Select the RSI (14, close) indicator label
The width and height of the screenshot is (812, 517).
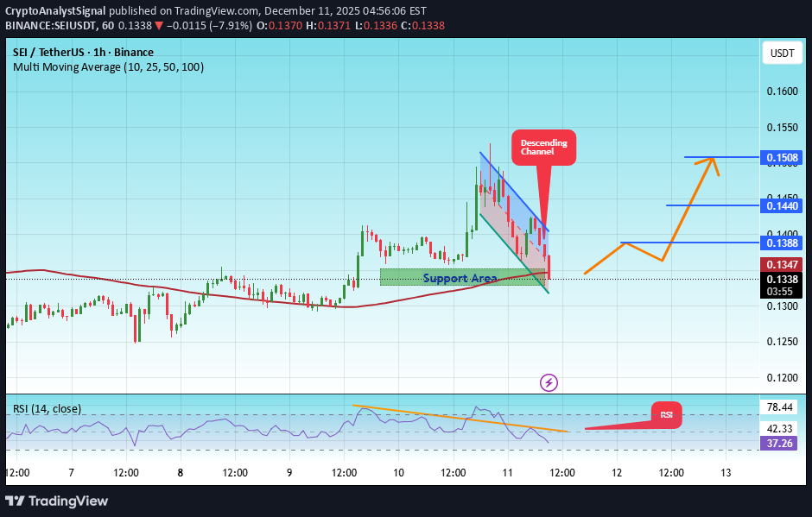pos(47,407)
